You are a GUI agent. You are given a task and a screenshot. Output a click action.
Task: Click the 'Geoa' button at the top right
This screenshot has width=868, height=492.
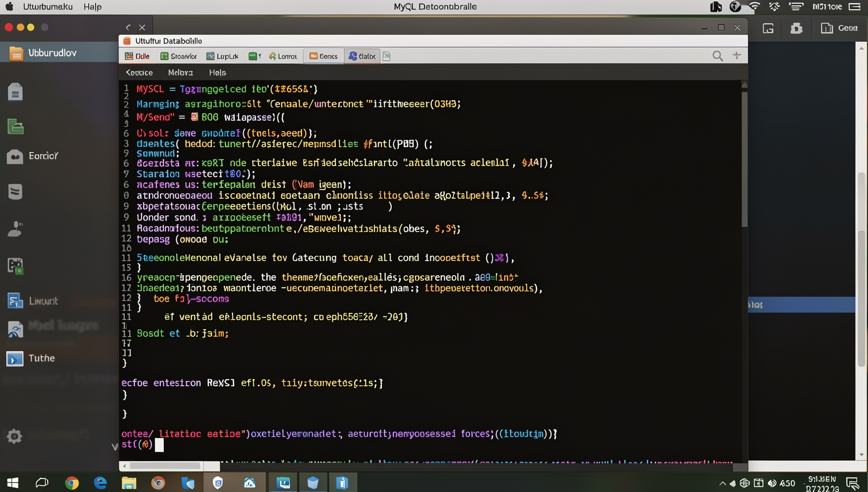click(839, 28)
